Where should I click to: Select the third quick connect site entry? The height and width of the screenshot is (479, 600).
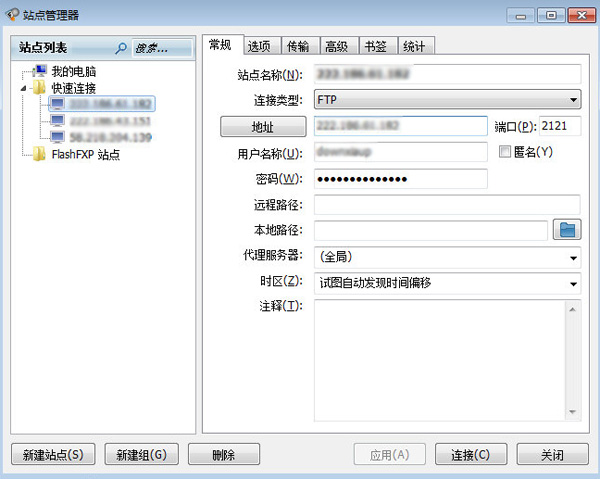click(x=110, y=137)
